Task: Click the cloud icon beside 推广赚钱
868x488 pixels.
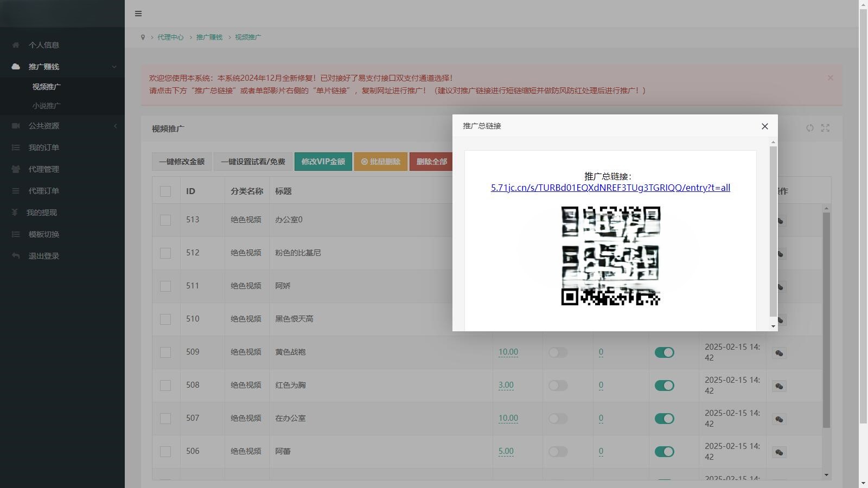Action: (16, 67)
